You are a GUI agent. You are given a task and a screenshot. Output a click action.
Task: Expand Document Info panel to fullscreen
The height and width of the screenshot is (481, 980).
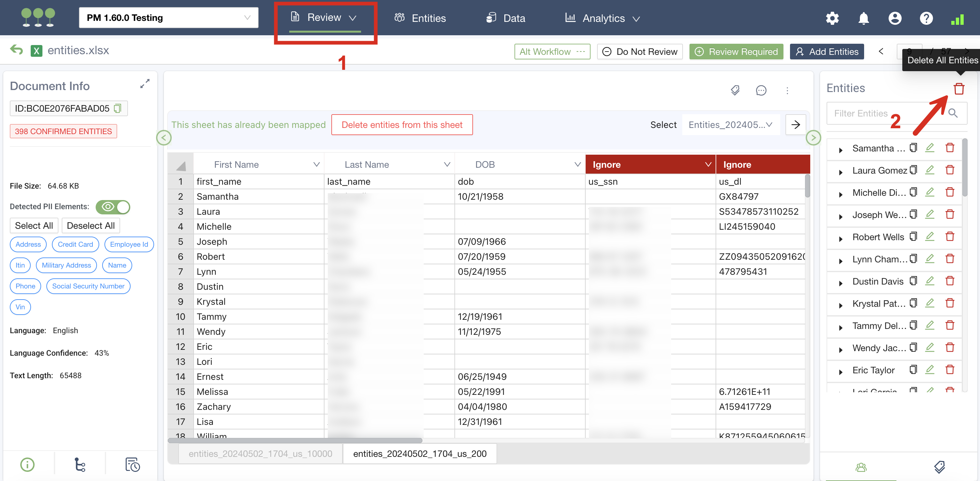pos(145,84)
